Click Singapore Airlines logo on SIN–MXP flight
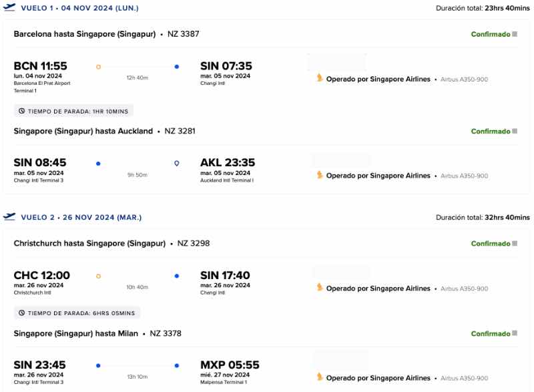534x392 pixels. click(x=320, y=378)
